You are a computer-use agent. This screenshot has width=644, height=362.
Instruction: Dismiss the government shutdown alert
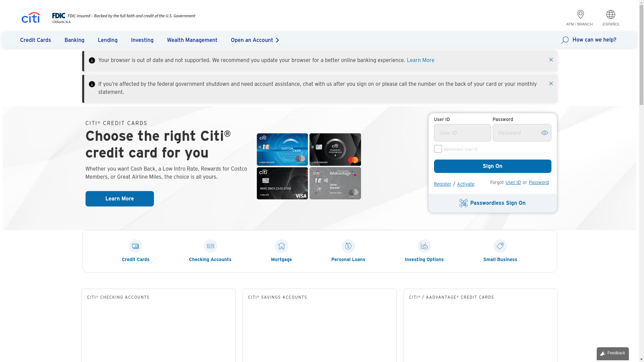(551, 83)
